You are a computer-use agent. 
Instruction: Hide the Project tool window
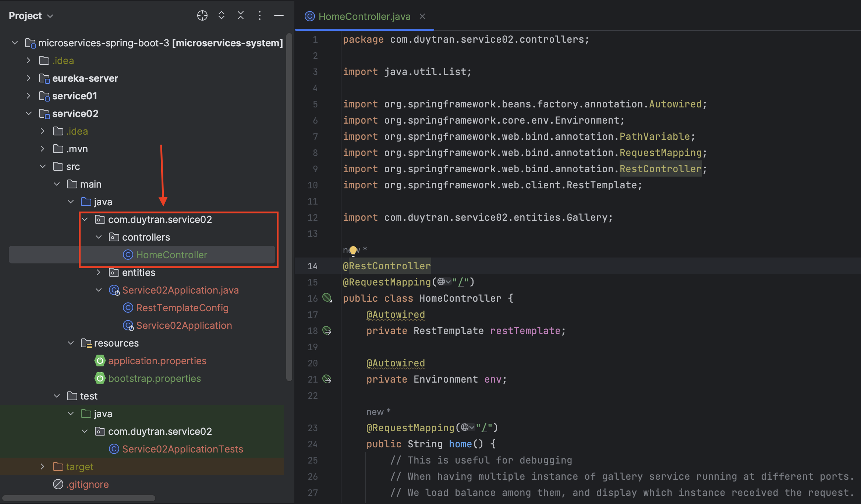point(279,15)
